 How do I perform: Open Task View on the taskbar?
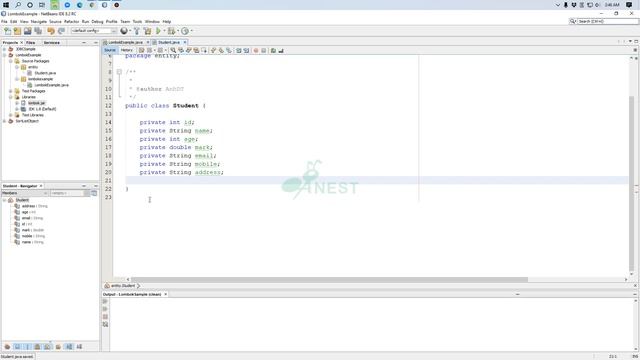[x=42, y=5]
